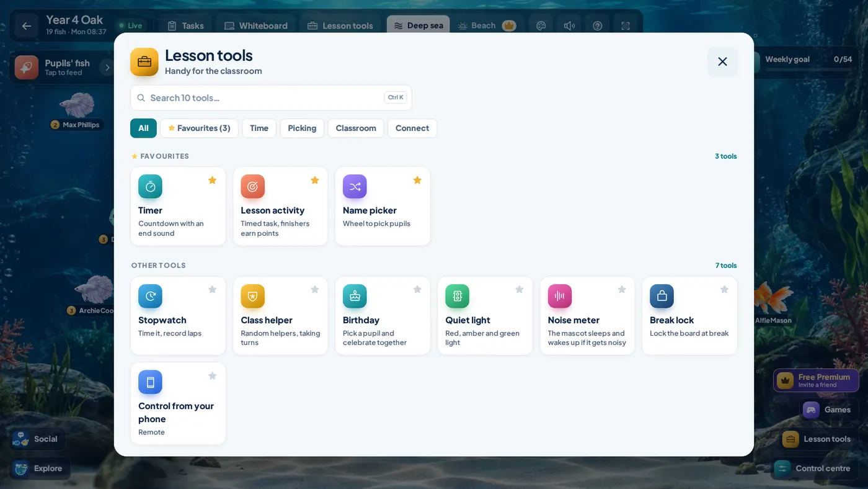
Task: Launch the Name picker shuffle icon
Action: [x=355, y=186]
